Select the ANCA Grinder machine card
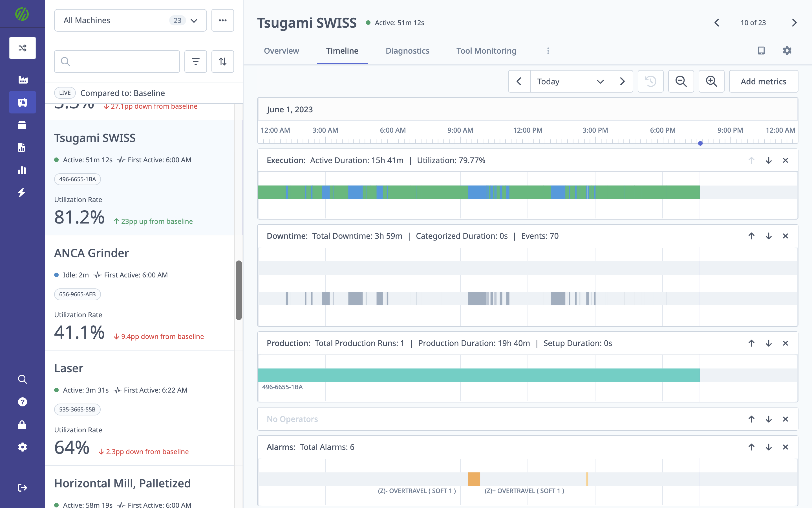This screenshot has width=812, height=508. [140, 293]
